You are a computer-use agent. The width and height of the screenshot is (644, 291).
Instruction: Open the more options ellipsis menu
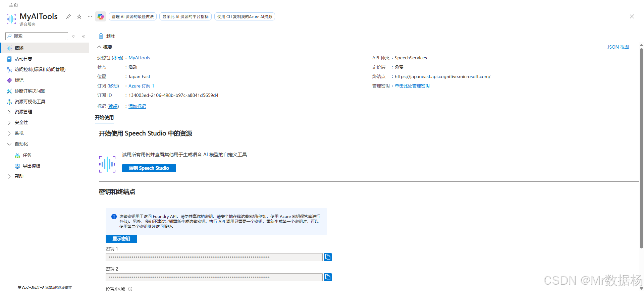90,16
